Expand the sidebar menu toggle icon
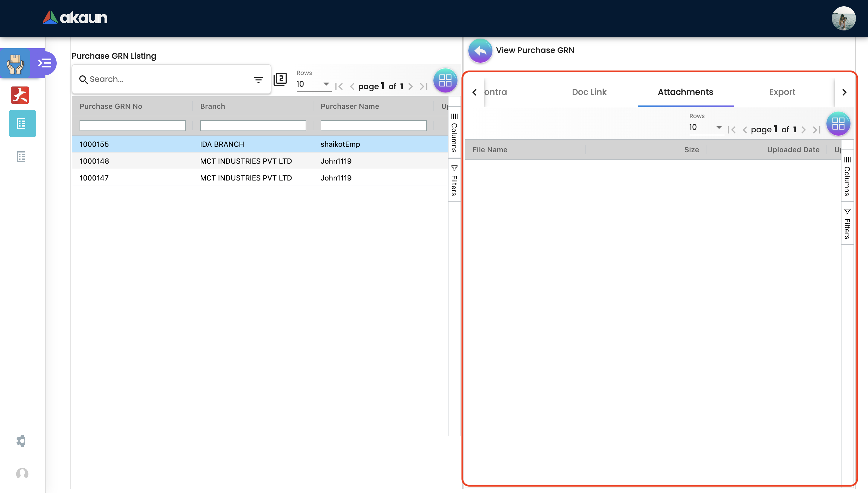868x493 pixels. (x=44, y=63)
